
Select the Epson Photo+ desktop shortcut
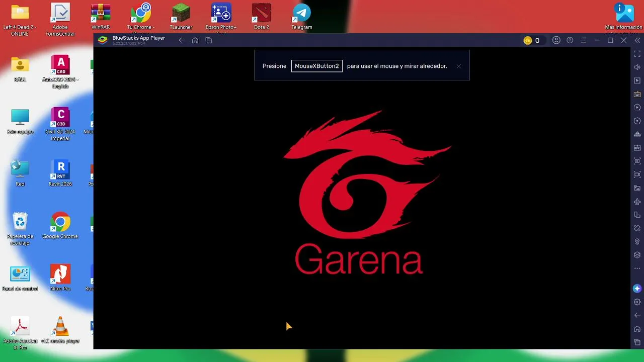point(221,19)
